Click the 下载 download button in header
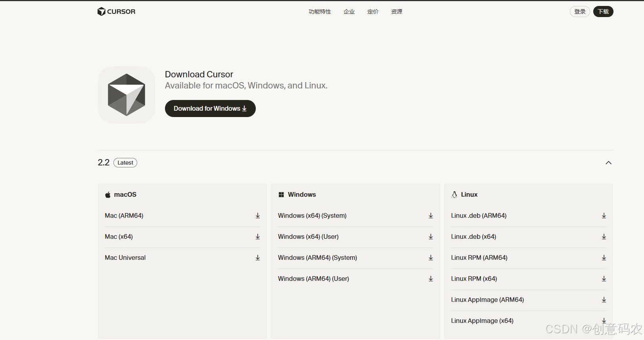Image resolution: width=644 pixels, height=340 pixels. pyautogui.click(x=603, y=12)
